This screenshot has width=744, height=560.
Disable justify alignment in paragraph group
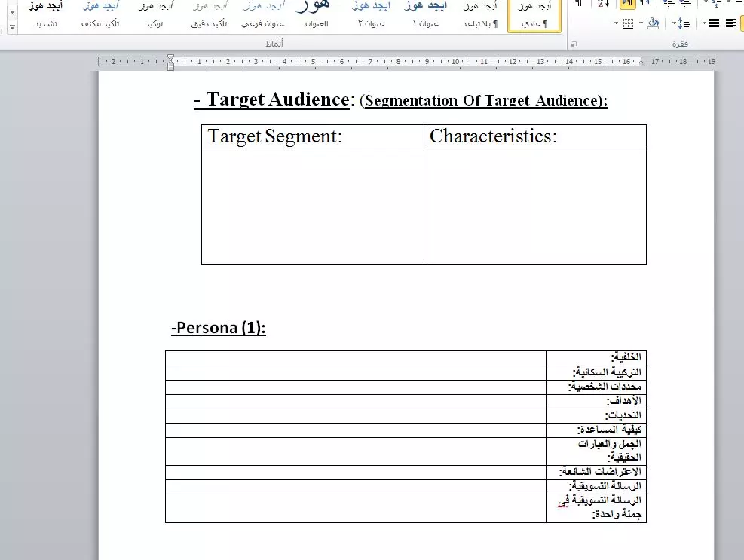pyautogui.click(x=714, y=23)
